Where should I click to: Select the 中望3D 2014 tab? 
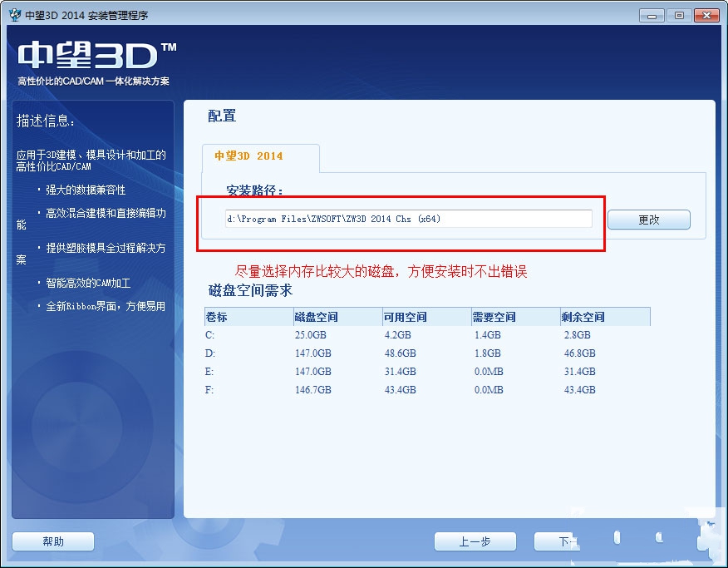(261, 158)
